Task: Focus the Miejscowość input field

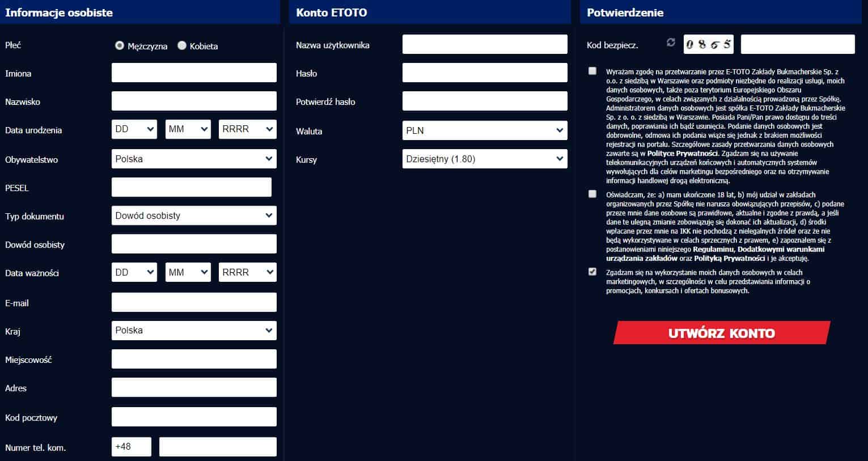Action: 194,359
